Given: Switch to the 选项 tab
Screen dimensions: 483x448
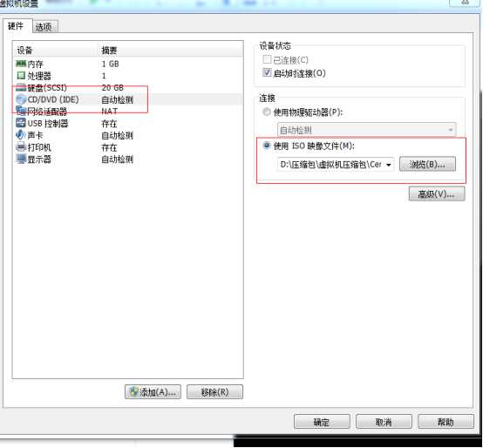Looking at the screenshot, I should click(44, 27).
